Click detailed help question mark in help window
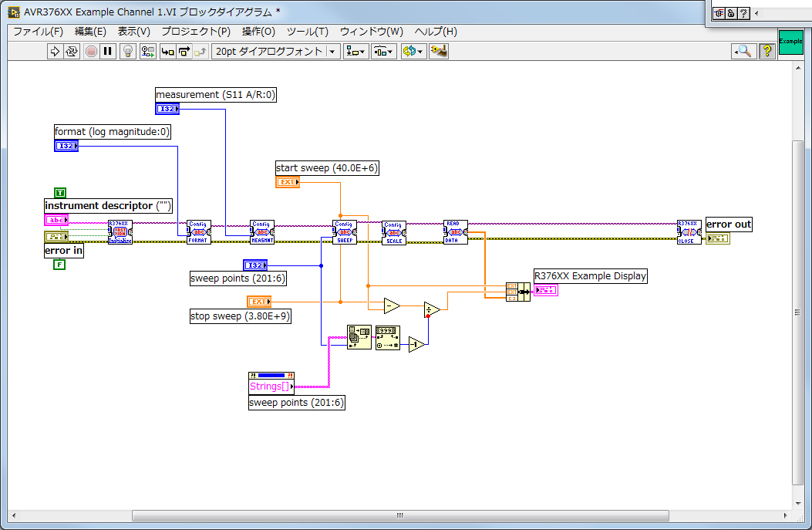The height and width of the screenshot is (530, 812). pyautogui.click(x=743, y=13)
